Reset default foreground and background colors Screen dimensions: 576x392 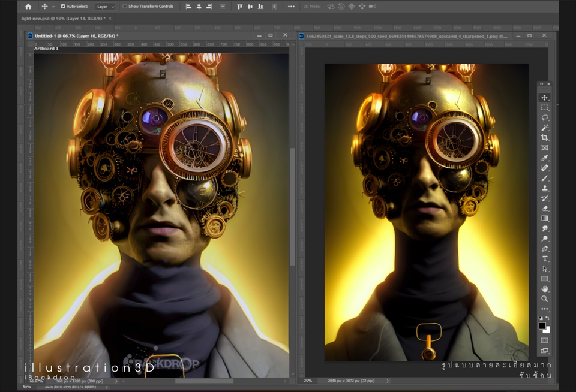click(541, 318)
